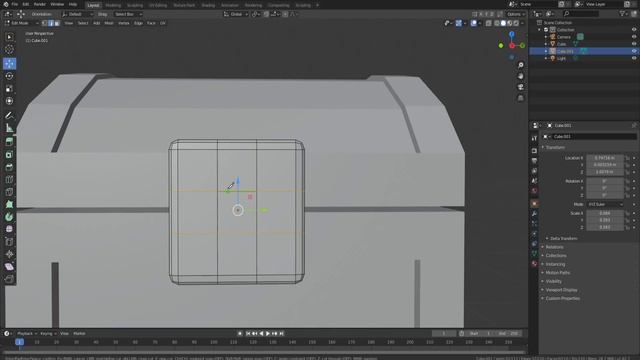Select the Smooth tool

pos(9,229)
